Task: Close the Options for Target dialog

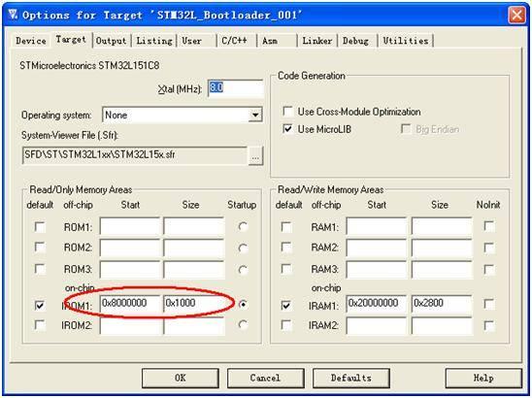Action: click(516, 15)
